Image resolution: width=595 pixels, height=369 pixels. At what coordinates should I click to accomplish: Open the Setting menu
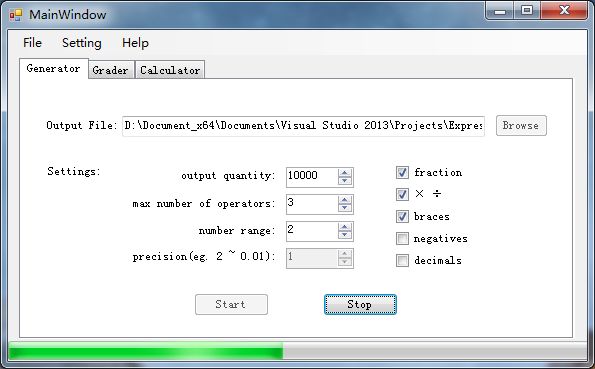82,43
